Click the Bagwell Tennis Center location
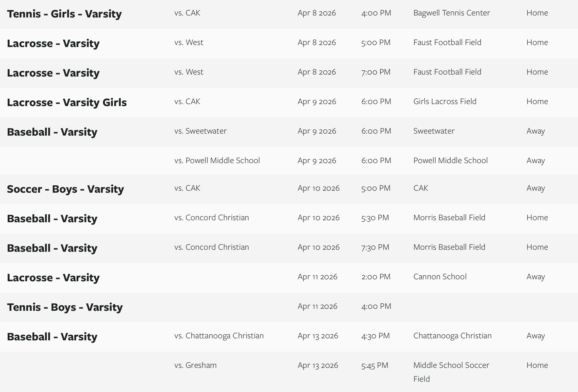This screenshot has width=578, height=392. coord(451,13)
